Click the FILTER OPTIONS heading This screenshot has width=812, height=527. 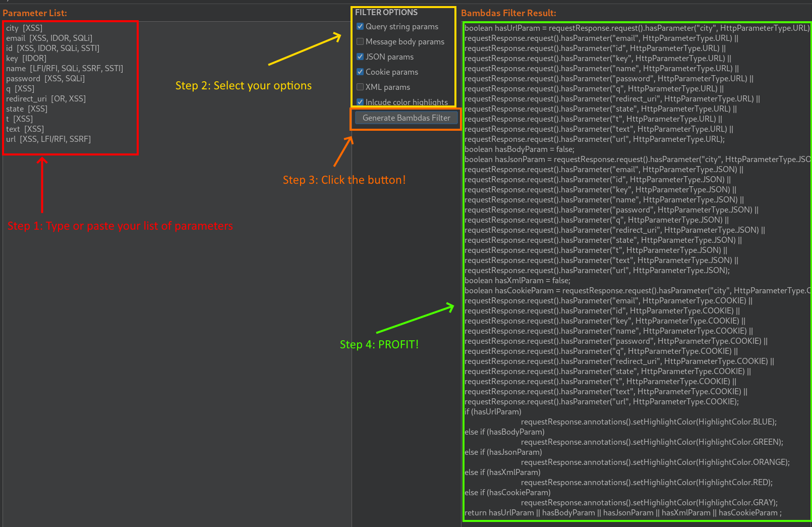(386, 12)
